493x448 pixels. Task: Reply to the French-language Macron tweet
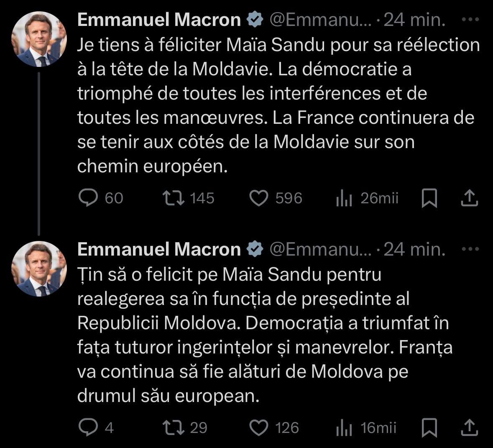tap(88, 198)
